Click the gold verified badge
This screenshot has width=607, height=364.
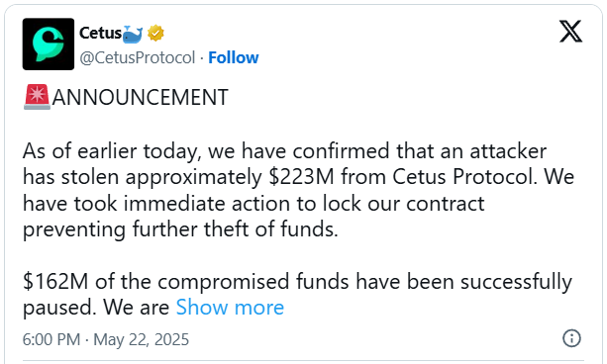[155, 34]
